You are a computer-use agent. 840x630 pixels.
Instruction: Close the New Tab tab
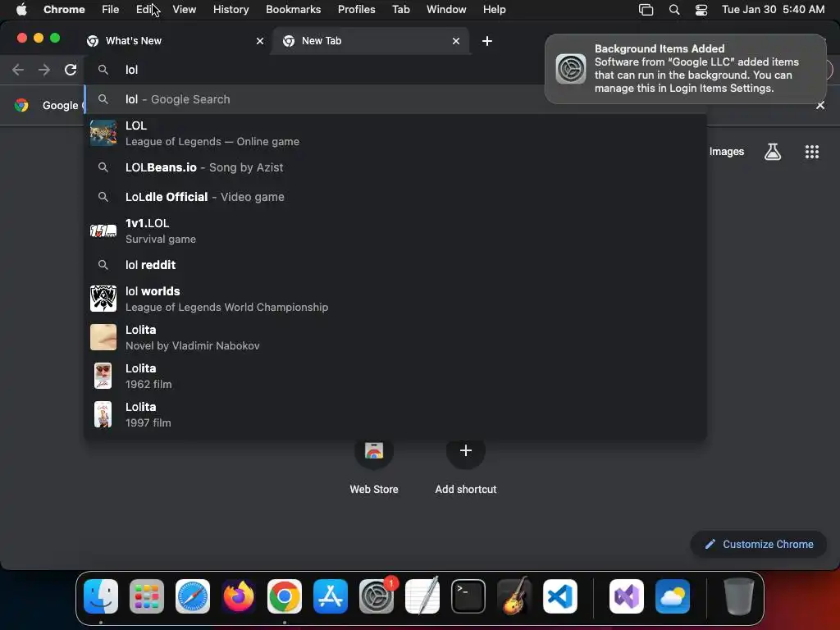pos(456,41)
